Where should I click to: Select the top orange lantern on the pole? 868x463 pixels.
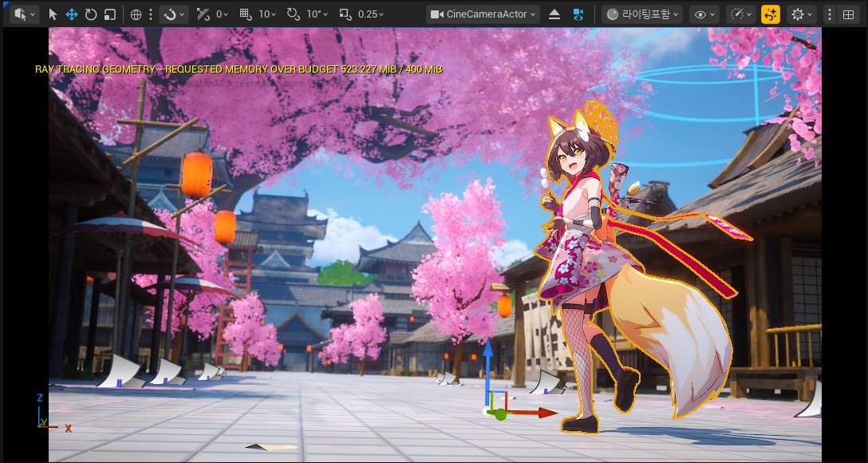(x=197, y=175)
